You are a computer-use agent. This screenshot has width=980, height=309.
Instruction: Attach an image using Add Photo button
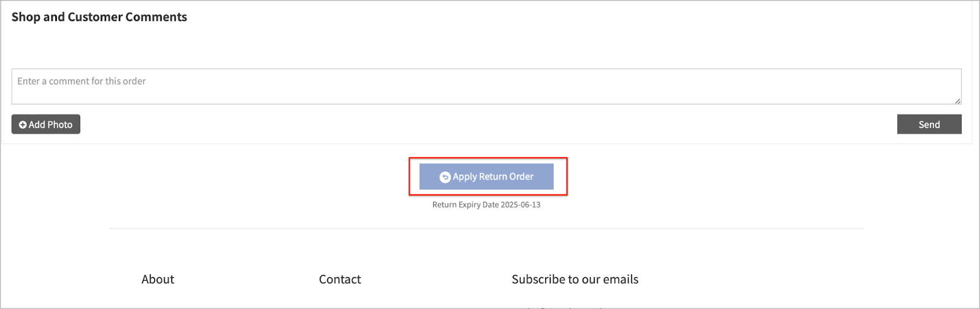[x=46, y=124]
